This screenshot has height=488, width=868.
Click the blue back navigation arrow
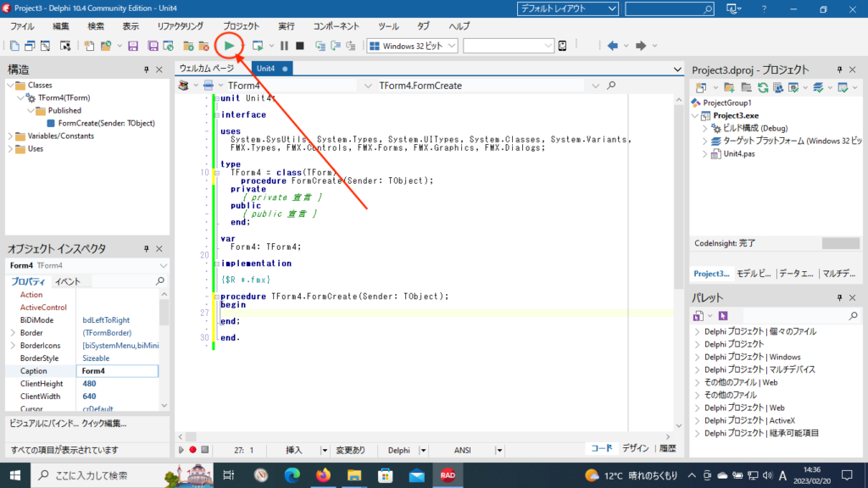[x=612, y=46]
